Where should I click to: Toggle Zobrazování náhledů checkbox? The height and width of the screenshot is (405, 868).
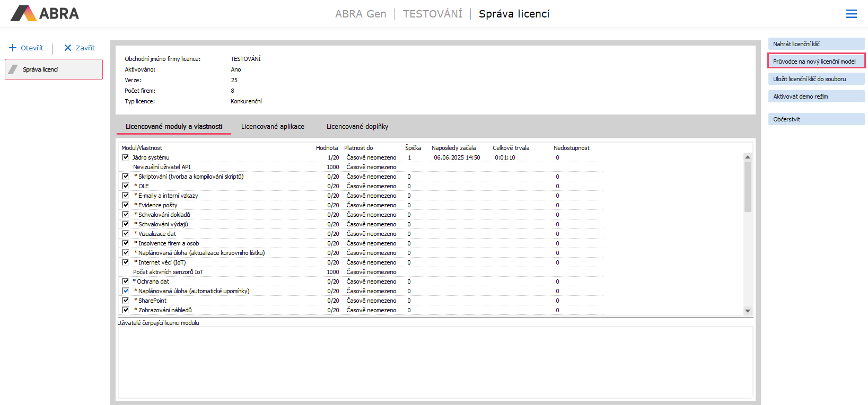(126, 310)
